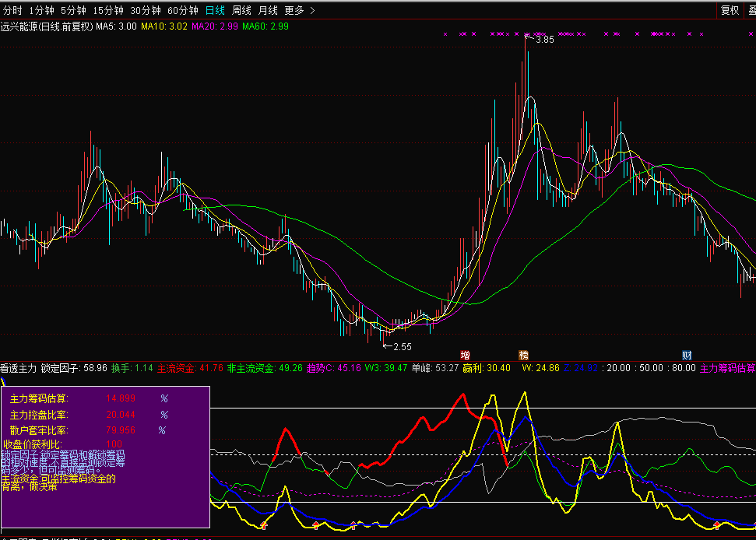Select the 1分钟 period tab
756x540 pixels.
pos(41,10)
